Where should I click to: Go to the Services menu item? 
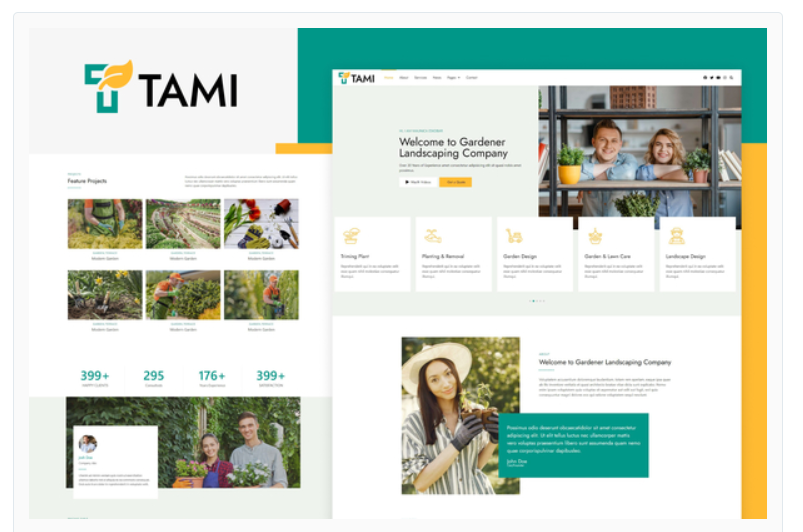(x=420, y=78)
